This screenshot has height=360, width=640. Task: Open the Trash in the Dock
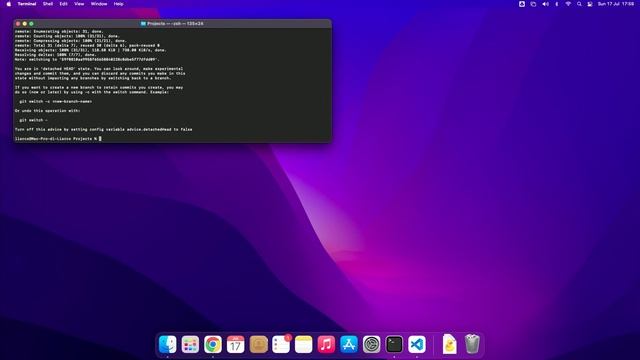pyautogui.click(x=472, y=344)
